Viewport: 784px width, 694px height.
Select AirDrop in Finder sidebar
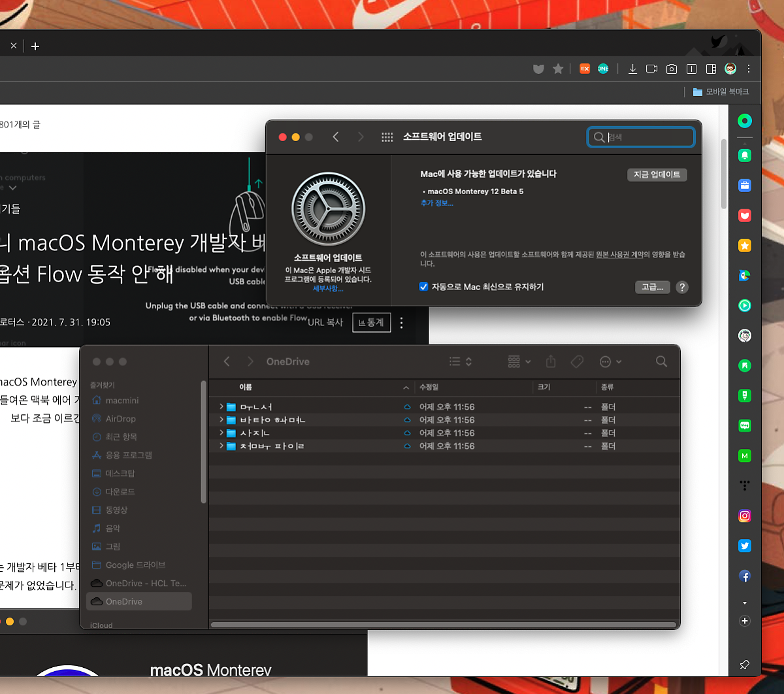click(121, 419)
